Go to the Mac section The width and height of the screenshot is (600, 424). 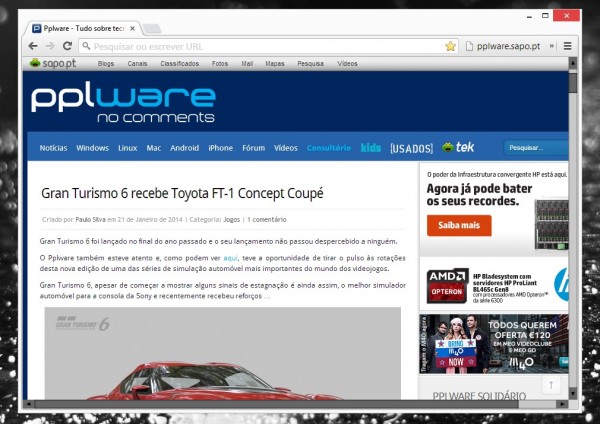click(153, 148)
